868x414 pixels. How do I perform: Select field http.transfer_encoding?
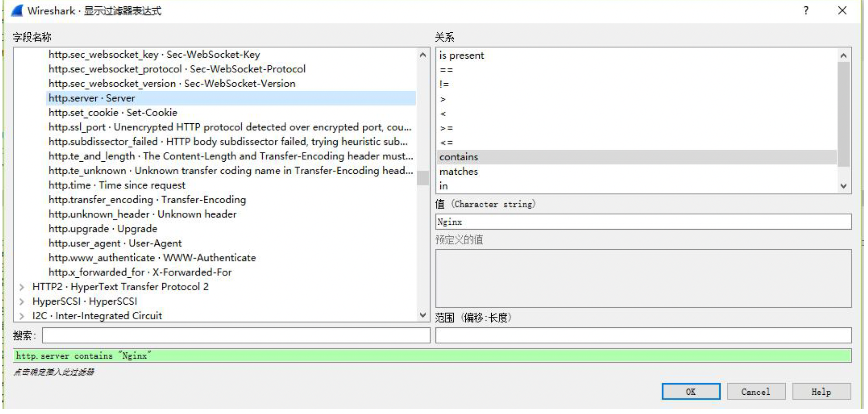tap(231, 200)
